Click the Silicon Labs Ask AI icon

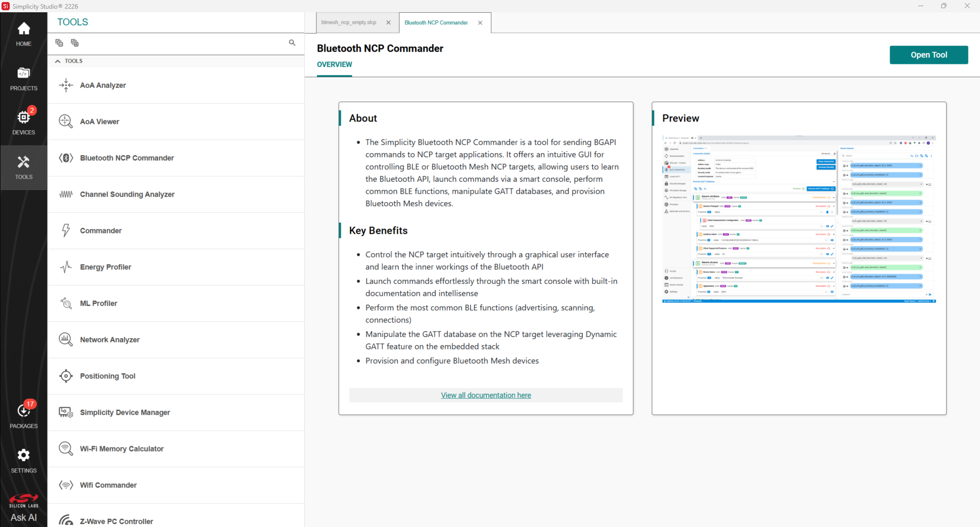click(x=23, y=509)
